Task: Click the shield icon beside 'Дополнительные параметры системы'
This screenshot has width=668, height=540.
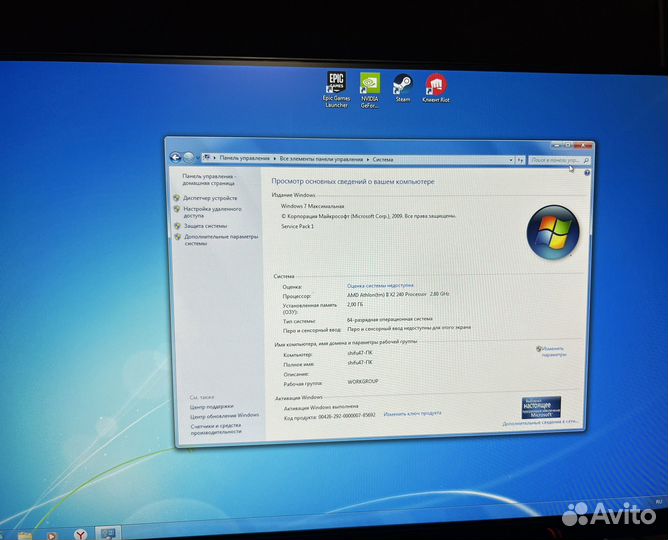Action: pos(178,237)
